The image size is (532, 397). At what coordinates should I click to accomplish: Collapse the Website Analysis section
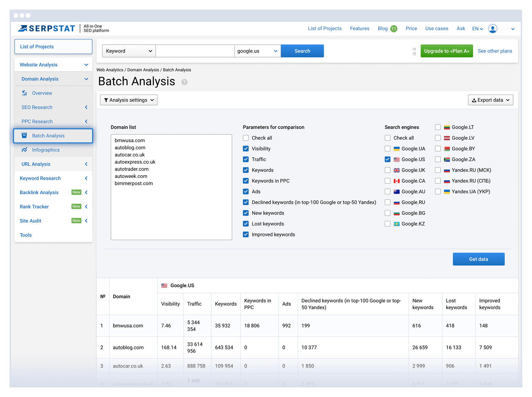click(x=53, y=65)
